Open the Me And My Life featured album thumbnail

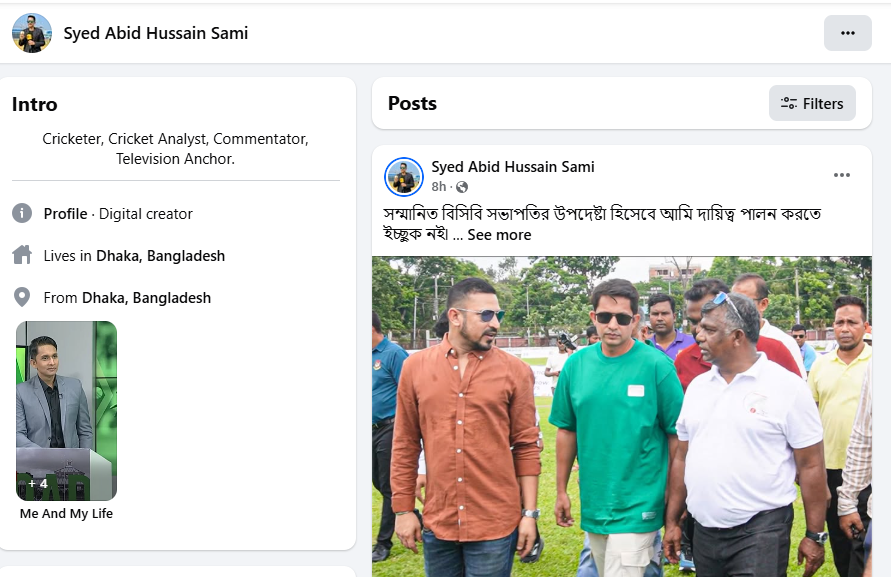[66, 410]
